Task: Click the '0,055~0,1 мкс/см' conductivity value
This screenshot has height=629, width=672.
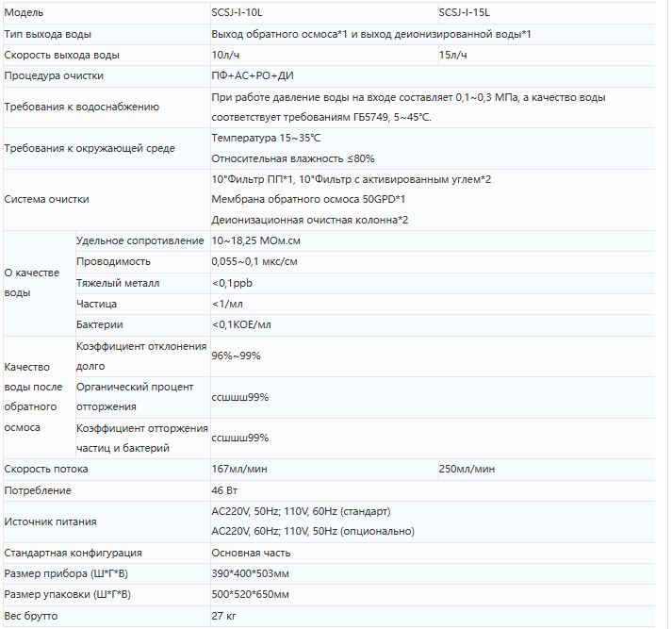Action: coord(254,262)
